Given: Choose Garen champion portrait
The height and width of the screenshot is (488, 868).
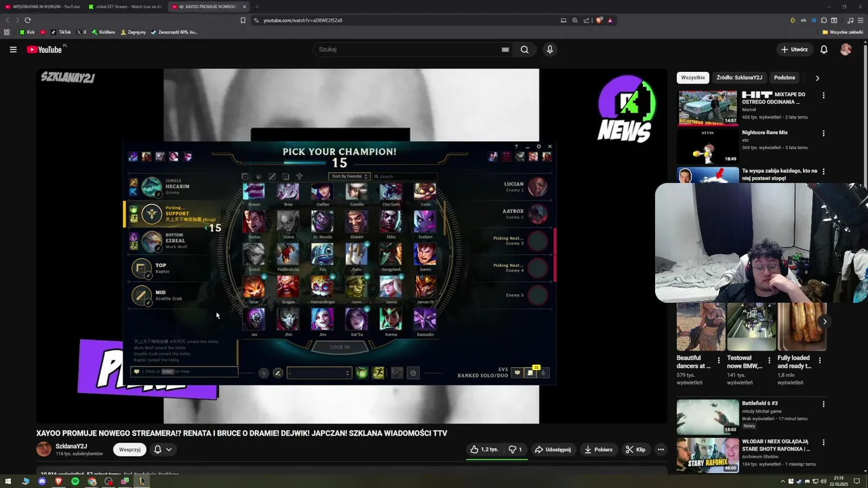Looking at the screenshot, I should pyautogui.click(x=425, y=254).
